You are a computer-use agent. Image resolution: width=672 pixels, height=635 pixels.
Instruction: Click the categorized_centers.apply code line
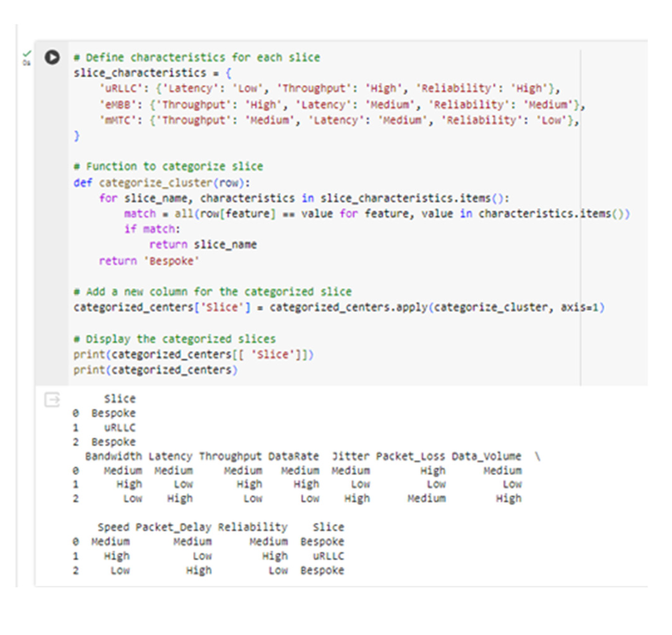[339, 307]
